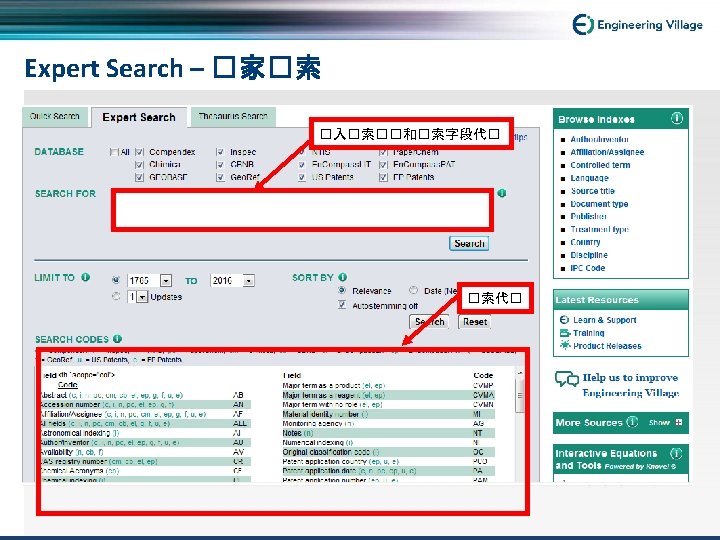Open the Sort By info icon
Screen dimensions: 720x540
[x=343, y=277]
